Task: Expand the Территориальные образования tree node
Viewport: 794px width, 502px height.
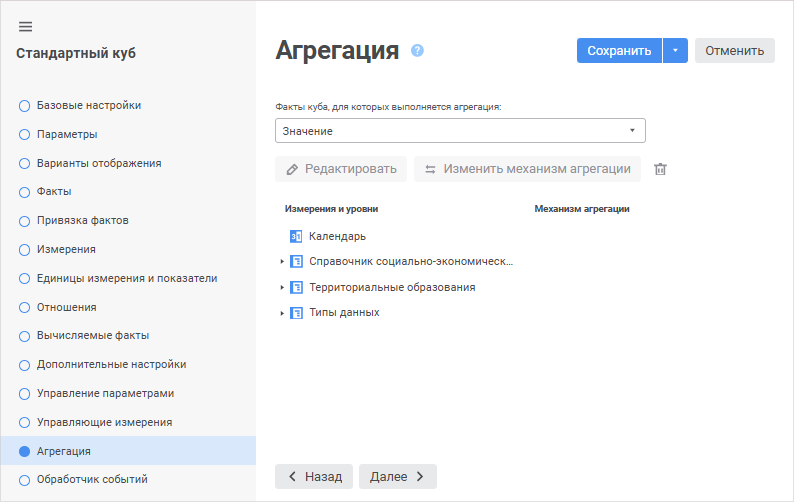Action: click(x=282, y=287)
